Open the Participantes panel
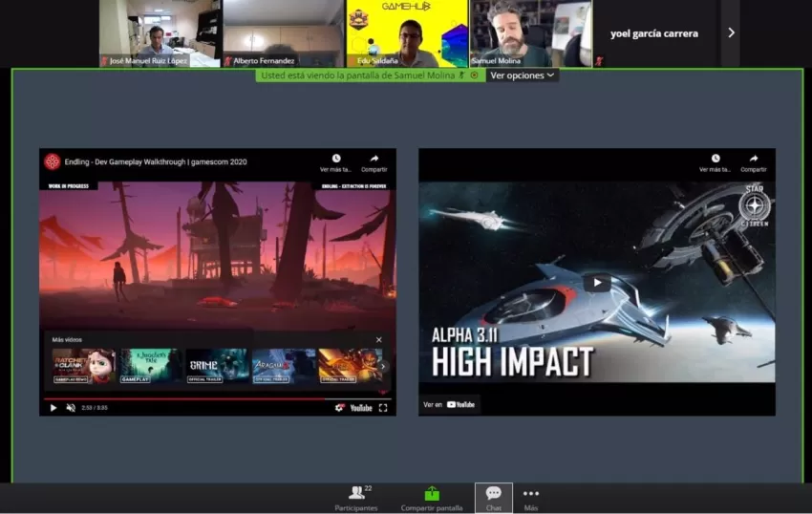812x514 pixels. [356, 497]
